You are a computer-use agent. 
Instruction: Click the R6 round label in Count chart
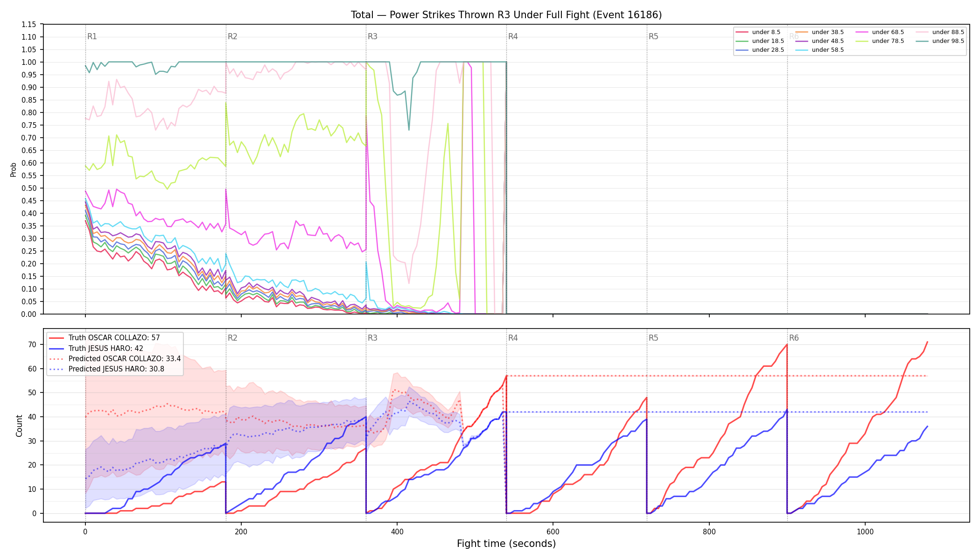[x=794, y=338]
